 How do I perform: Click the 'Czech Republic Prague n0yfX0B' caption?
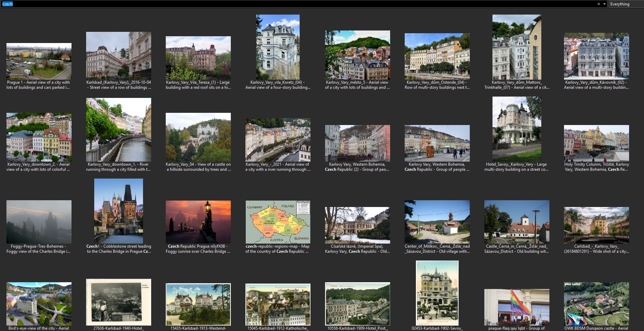tap(198, 249)
